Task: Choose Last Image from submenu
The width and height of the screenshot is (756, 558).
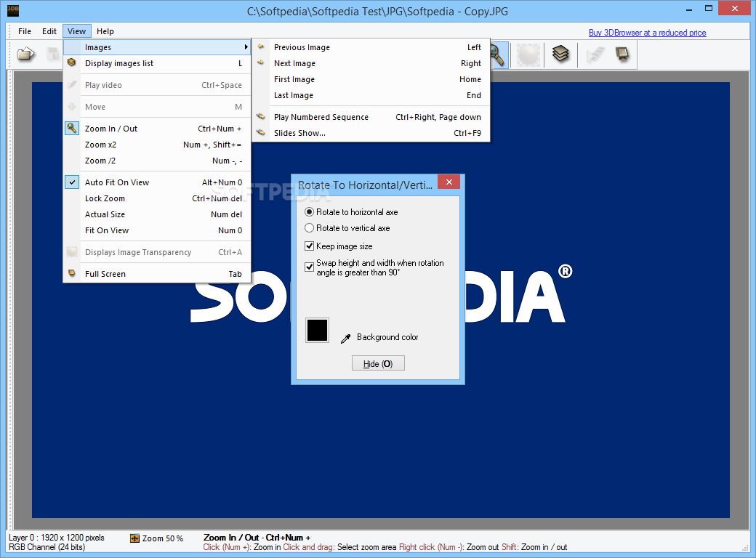Action: (x=371, y=95)
